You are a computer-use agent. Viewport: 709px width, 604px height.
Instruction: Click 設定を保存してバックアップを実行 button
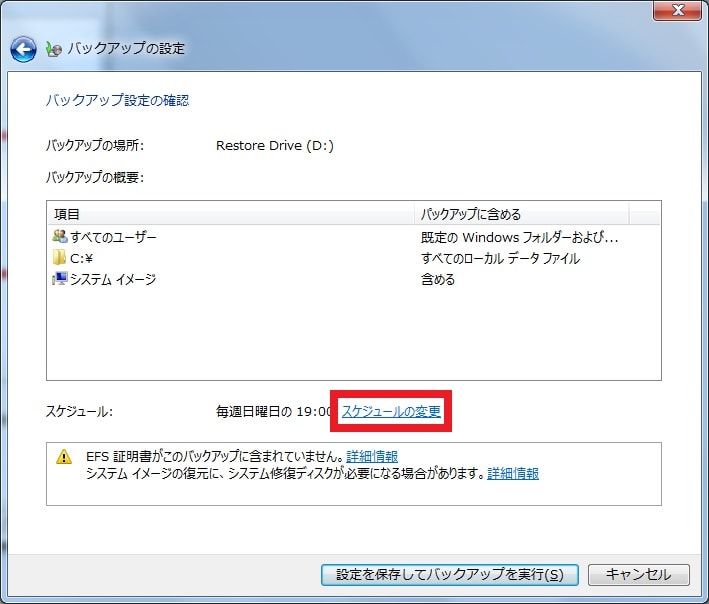[449, 575]
